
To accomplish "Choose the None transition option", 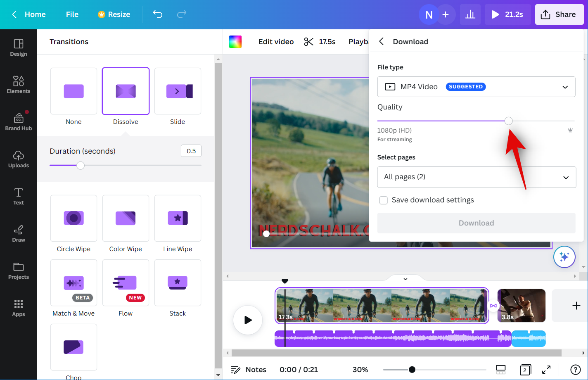I will 73,91.
